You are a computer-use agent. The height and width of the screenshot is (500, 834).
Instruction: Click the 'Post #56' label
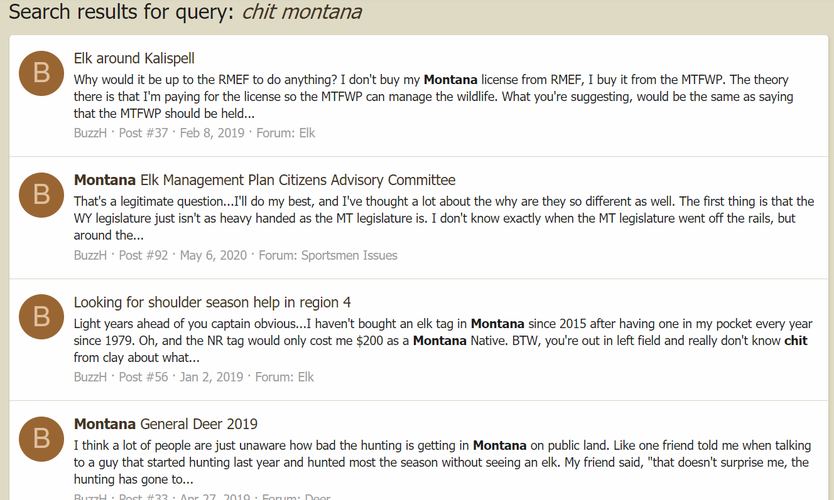(x=143, y=377)
